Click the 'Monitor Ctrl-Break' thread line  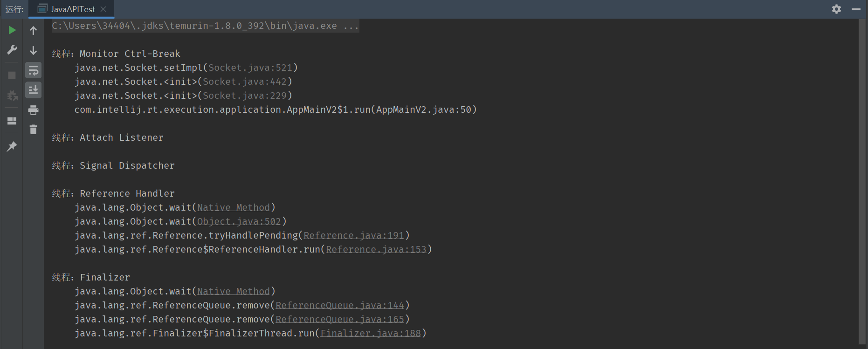point(116,54)
